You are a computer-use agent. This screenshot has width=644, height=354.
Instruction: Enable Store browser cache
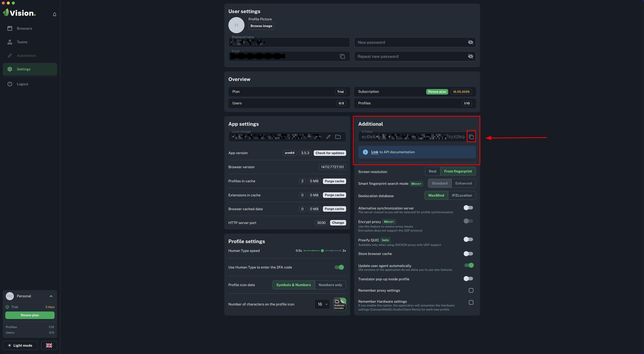(468, 254)
